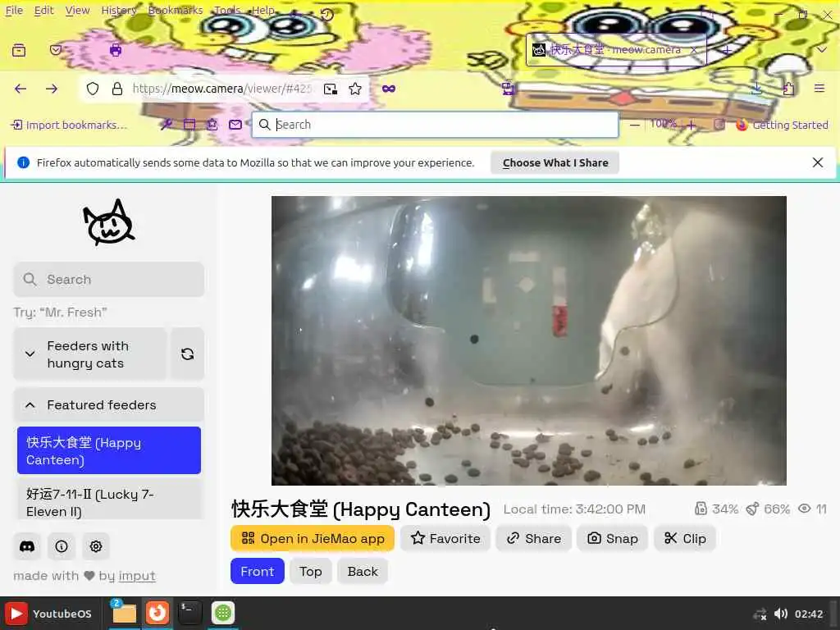
Task: Zoom out with the minus button
Action: (635, 125)
